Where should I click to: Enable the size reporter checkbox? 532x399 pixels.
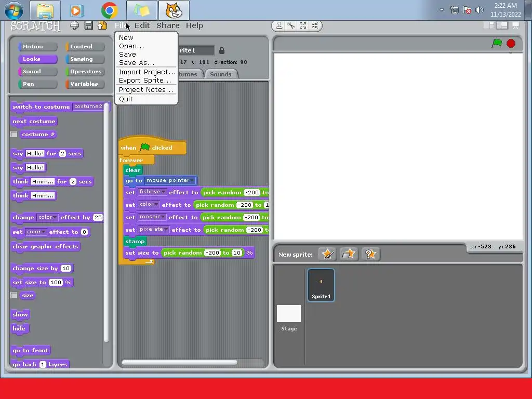(14, 295)
